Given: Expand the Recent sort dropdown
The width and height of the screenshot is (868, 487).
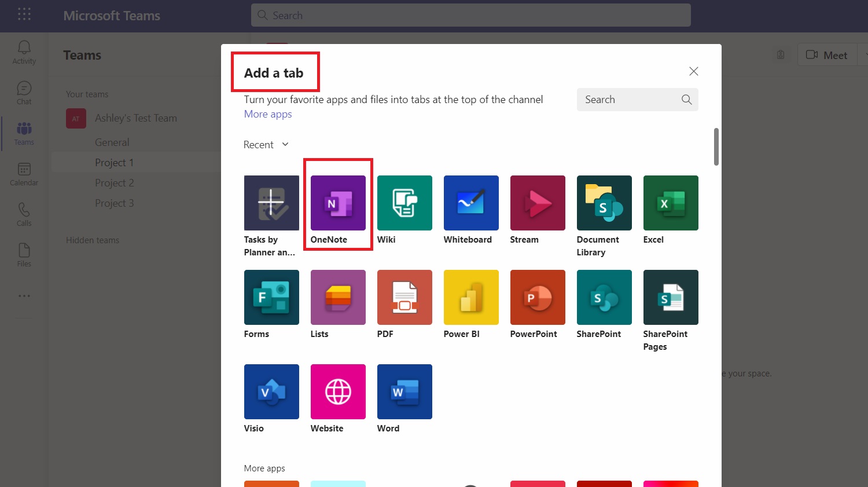Looking at the screenshot, I should [266, 145].
